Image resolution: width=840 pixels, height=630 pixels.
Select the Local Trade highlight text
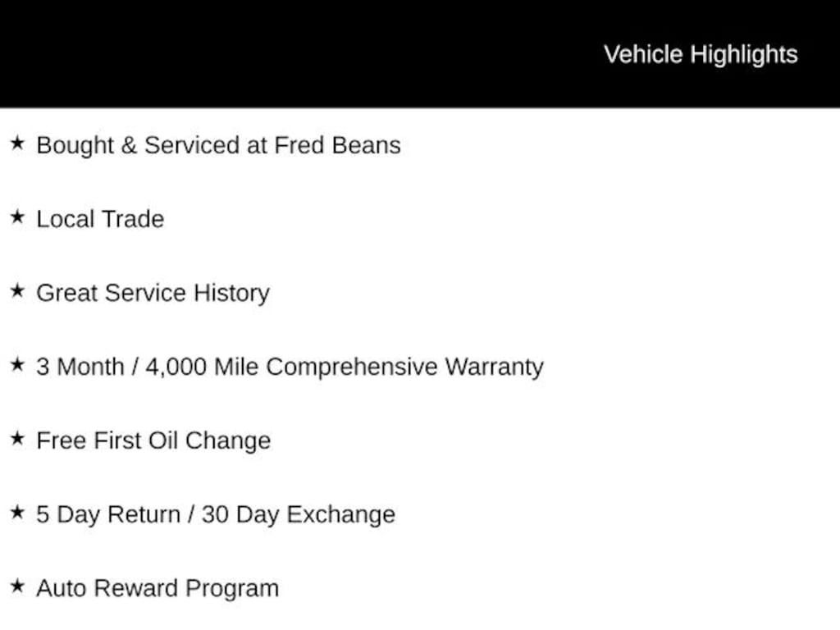(x=100, y=219)
